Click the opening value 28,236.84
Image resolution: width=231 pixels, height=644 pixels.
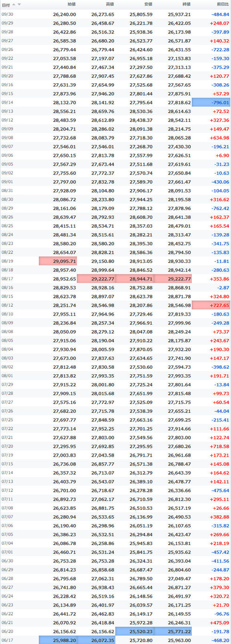click(64, 322)
